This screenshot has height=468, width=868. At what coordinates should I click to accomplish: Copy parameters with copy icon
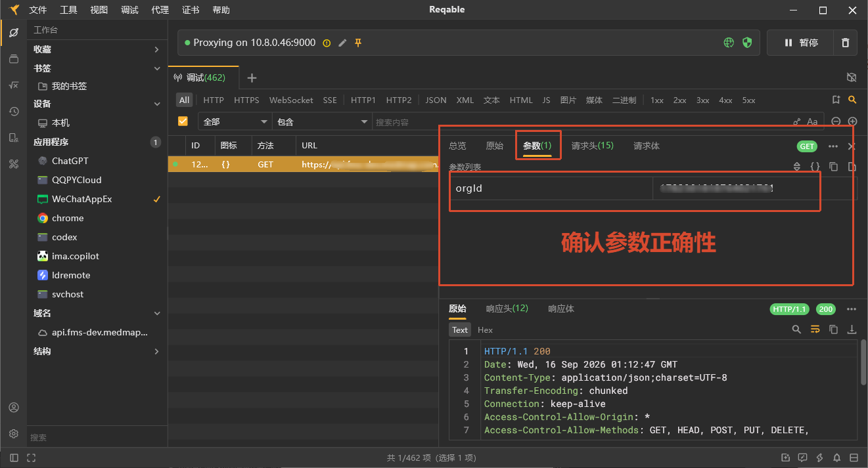pyautogui.click(x=833, y=167)
